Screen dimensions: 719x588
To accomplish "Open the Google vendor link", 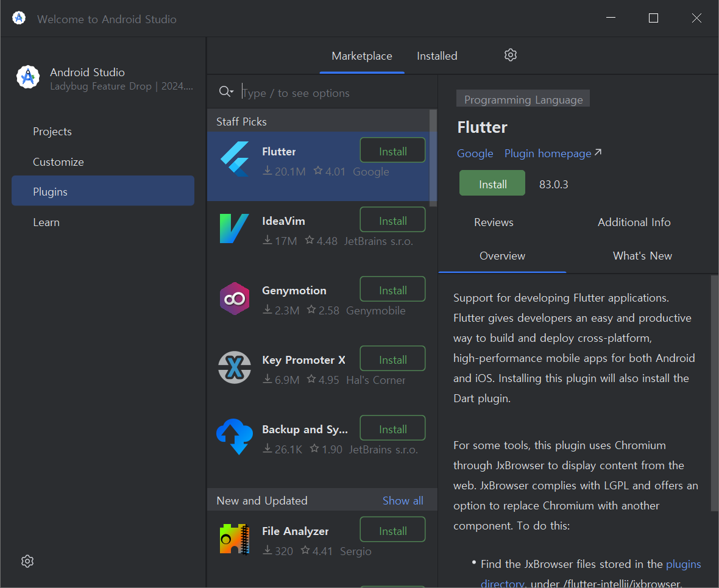I will (475, 153).
